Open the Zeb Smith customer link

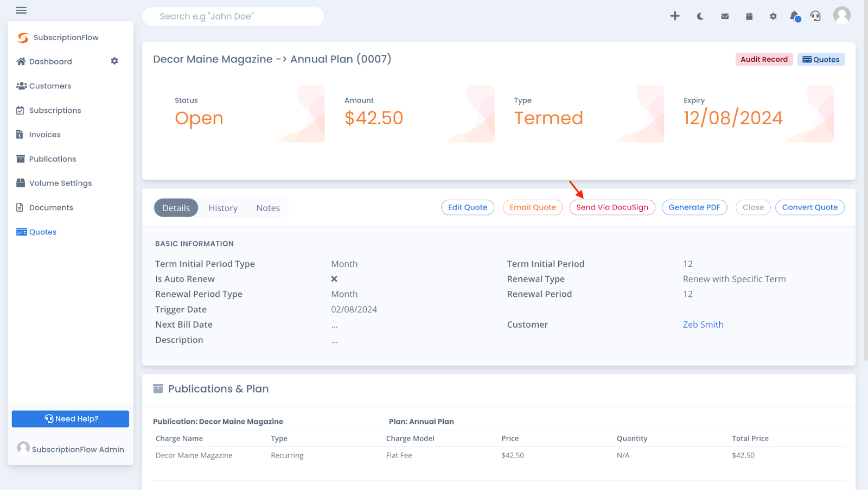point(703,324)
